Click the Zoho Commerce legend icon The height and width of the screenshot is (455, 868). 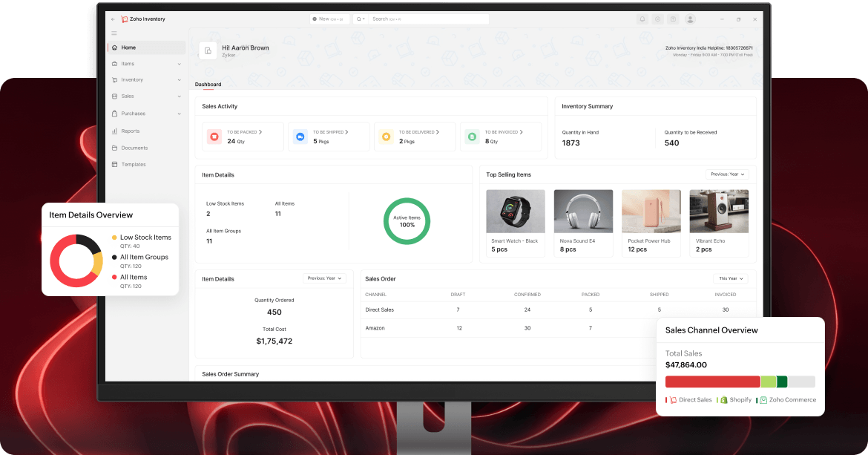coord(763,399)
